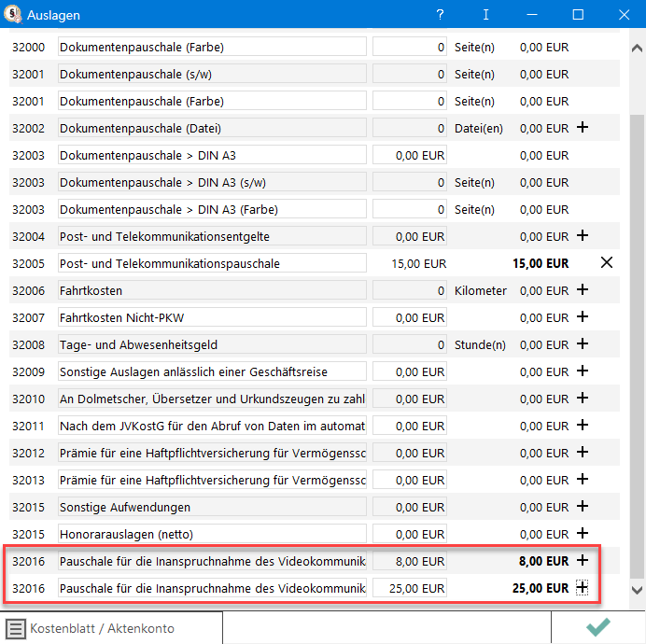
Task: Click the plus icon for Dokumentenpauschale (Datei)
Action: coord(583,127)
